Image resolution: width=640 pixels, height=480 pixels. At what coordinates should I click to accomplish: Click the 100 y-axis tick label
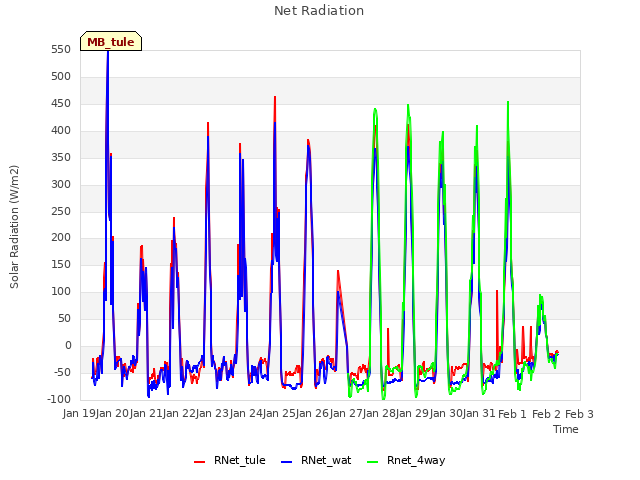coord(61,291)
